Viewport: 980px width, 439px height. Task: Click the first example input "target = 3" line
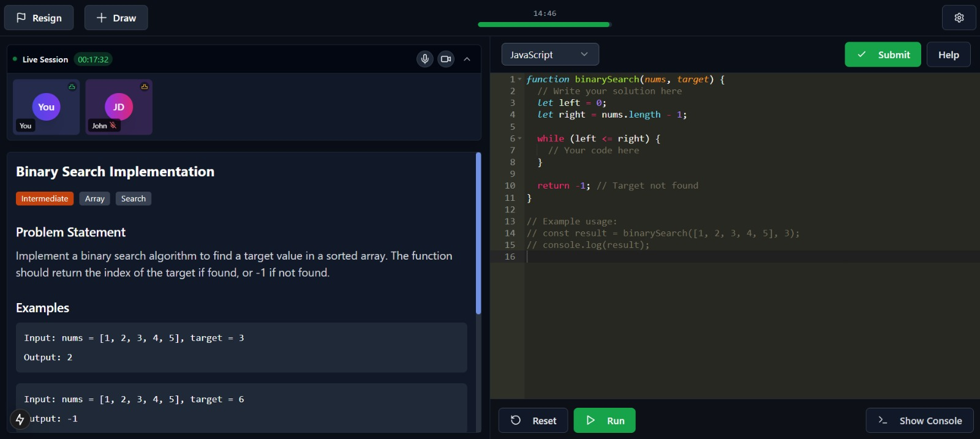tap(134, 338)
